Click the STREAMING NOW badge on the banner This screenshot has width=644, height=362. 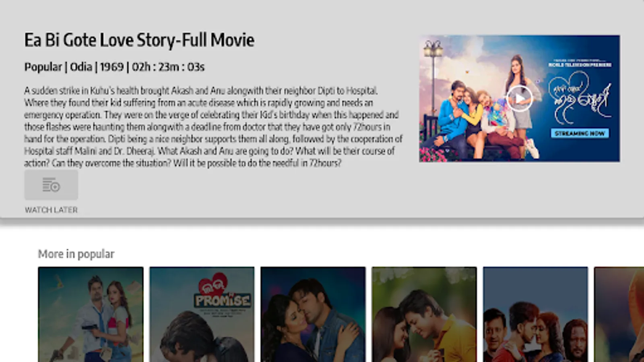tap(580, 133)
